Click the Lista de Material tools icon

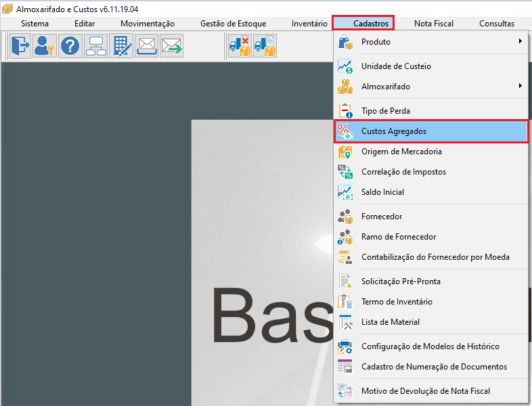pos(345,322)
